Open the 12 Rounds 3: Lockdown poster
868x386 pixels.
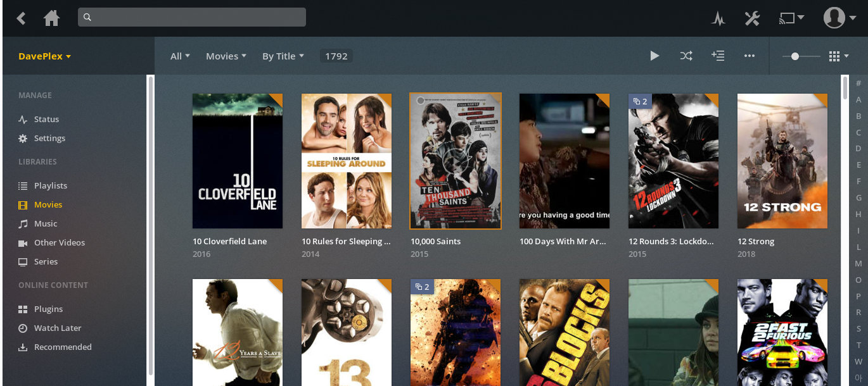[673, 161]
